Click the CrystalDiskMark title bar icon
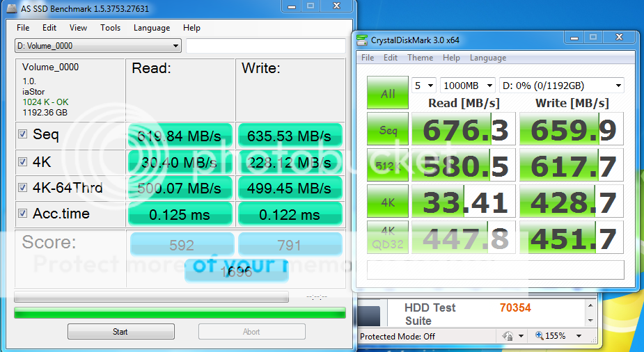Viewport: 644px width, 352px height. pyautogui.click(x=362, y=40)
